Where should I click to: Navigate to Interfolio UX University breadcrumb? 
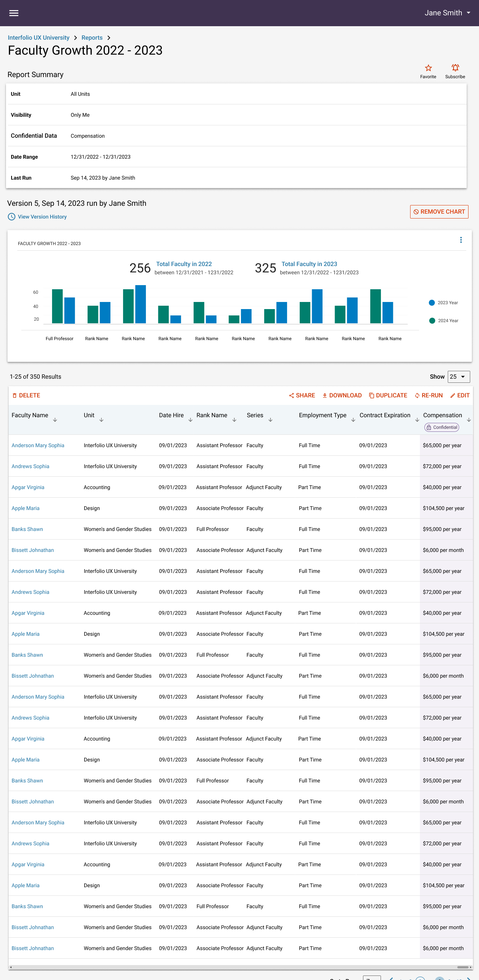click(39, 38)
